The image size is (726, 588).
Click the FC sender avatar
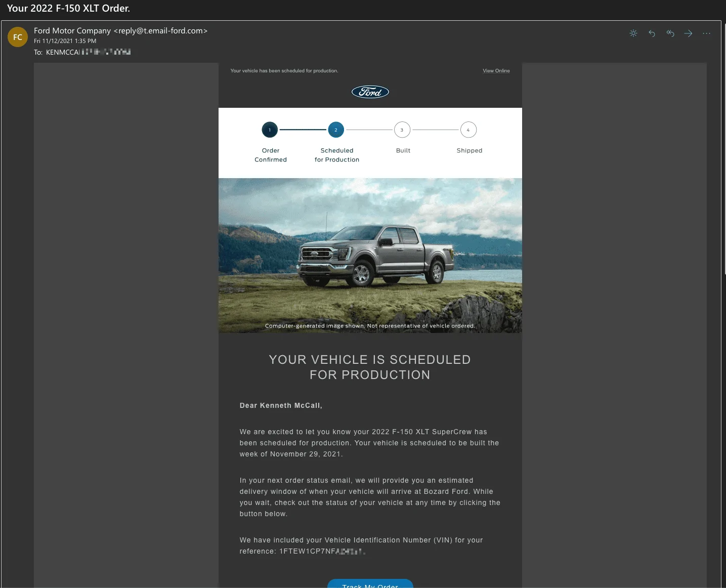point(18,37)
